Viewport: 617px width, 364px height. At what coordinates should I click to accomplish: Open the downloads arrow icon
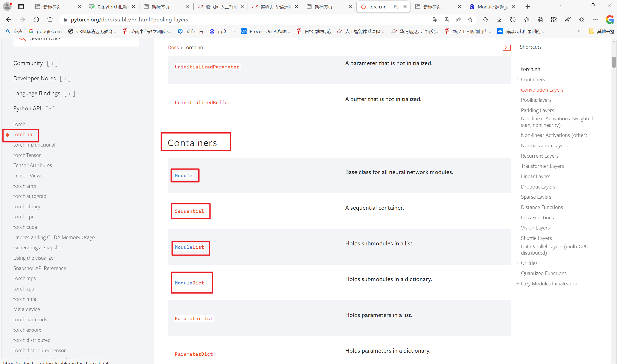[x=499, y=20]
